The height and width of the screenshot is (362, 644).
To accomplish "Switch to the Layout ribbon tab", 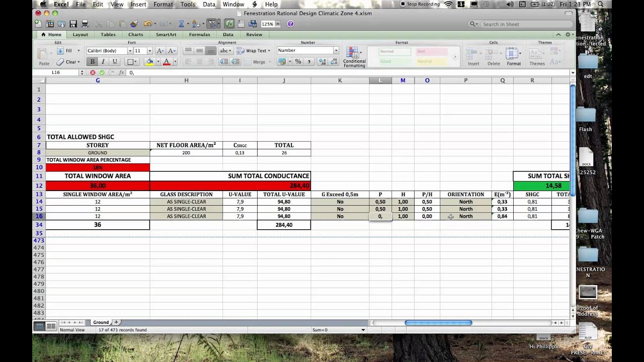I will pyautogui.click(x=80, y=35).
